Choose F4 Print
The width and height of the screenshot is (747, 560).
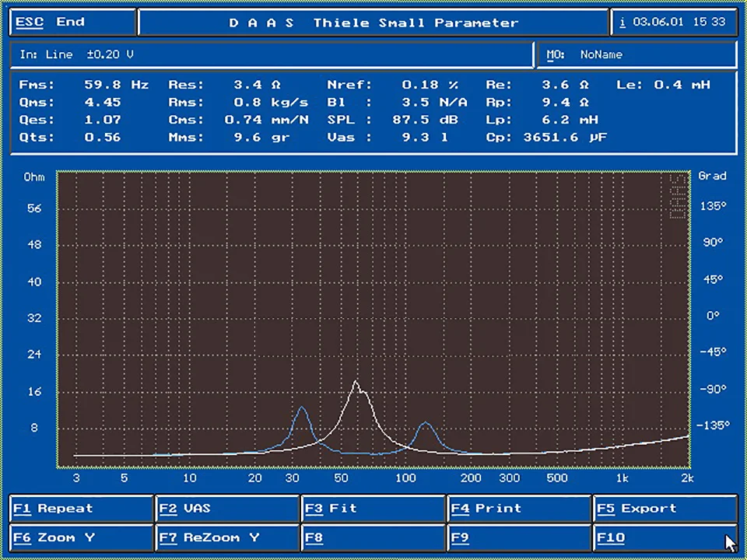(x=520, y=509)
